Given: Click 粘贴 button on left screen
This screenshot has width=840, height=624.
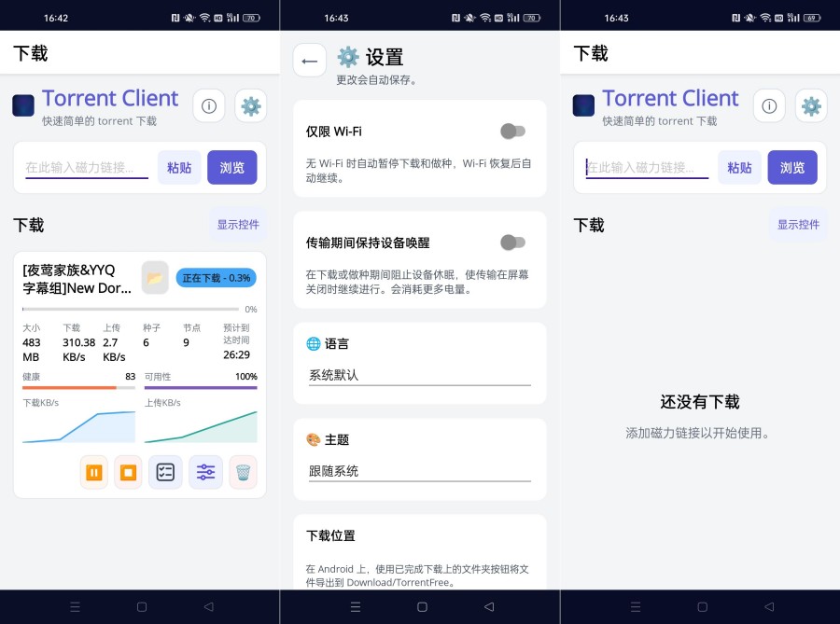Looking at the screenshot, I should pos(179,168).
